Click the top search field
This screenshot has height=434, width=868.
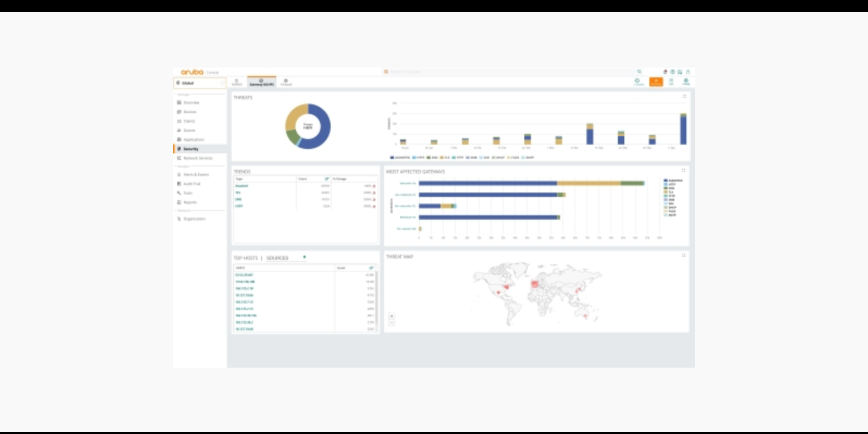[511, 72]
